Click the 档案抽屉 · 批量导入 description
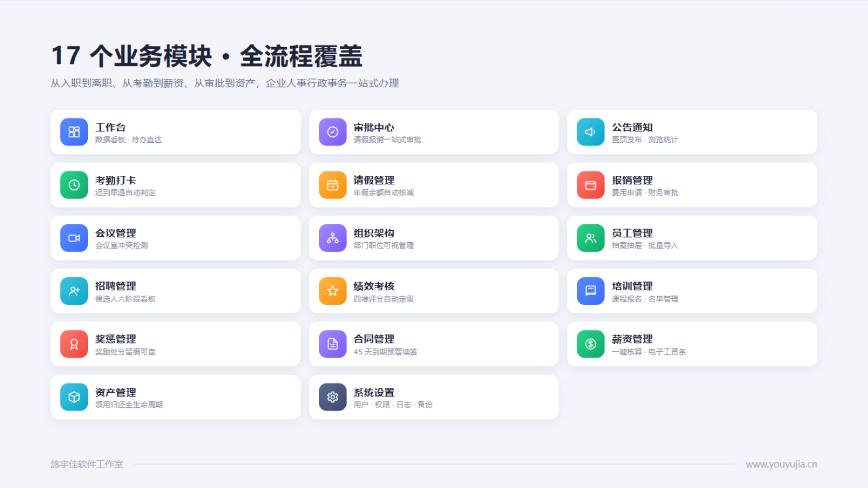868x488 pixels. tap(645, 246)
